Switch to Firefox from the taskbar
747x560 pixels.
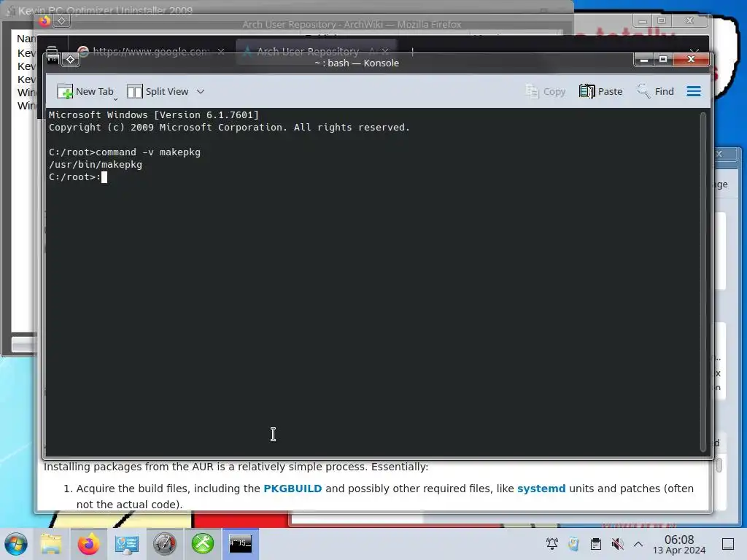pyautogui.click(x=88, y=544)
